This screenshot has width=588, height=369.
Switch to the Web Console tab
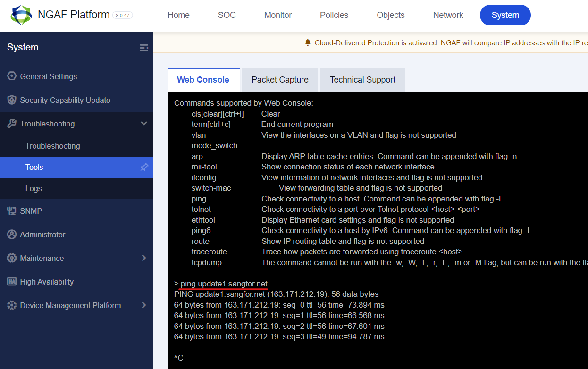pyautogui.click(x=203, y=80)
